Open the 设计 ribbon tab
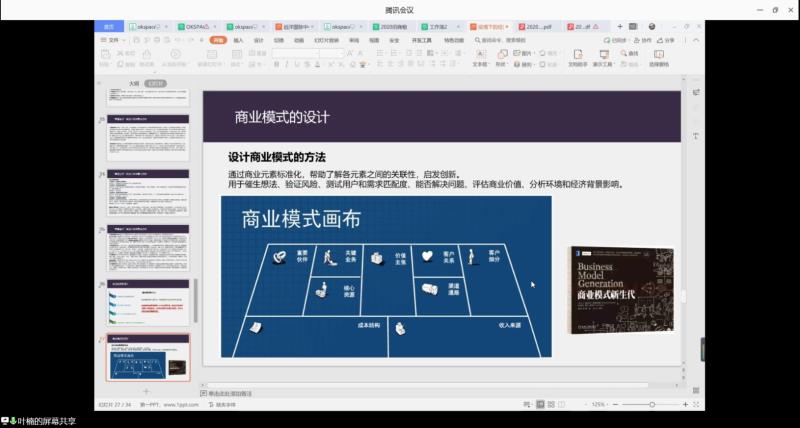This screenshot has height=428, width=800. [258, 40]
